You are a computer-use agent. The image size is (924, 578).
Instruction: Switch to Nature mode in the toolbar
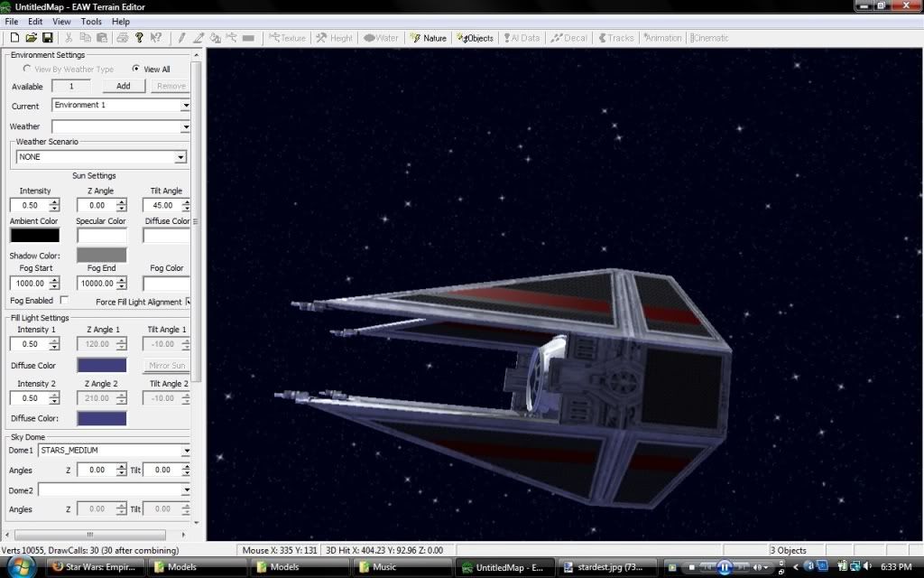point(429,38)
